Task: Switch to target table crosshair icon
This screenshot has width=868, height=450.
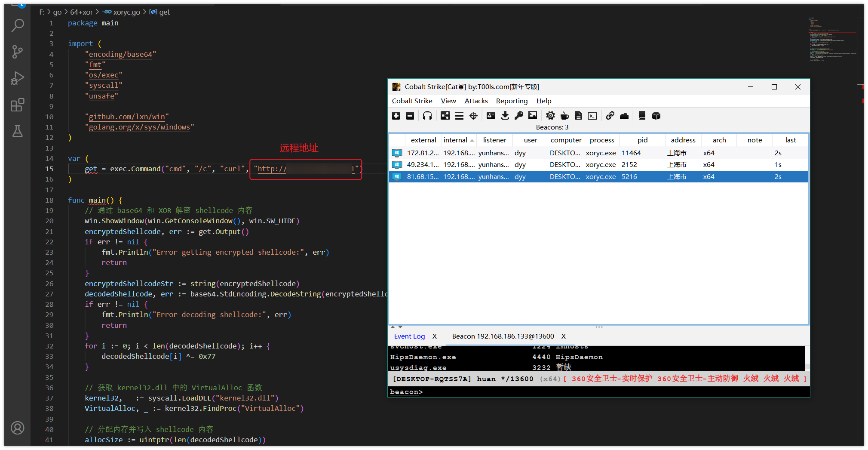Action: (473, 116)
